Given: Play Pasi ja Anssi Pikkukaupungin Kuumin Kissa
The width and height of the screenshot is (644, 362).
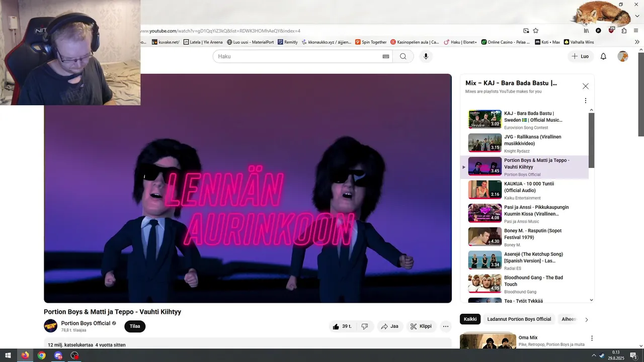Looking at the screenshot, I should (x=523, y=214).
